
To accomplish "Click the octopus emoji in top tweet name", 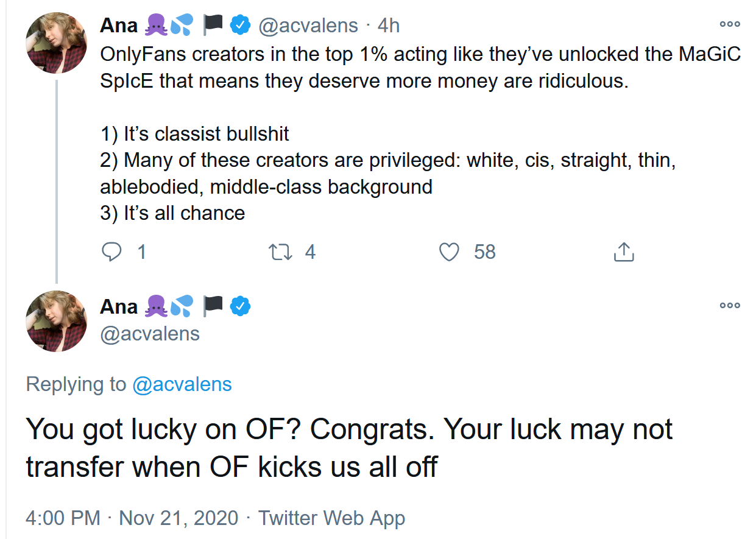I will [156, 25].
